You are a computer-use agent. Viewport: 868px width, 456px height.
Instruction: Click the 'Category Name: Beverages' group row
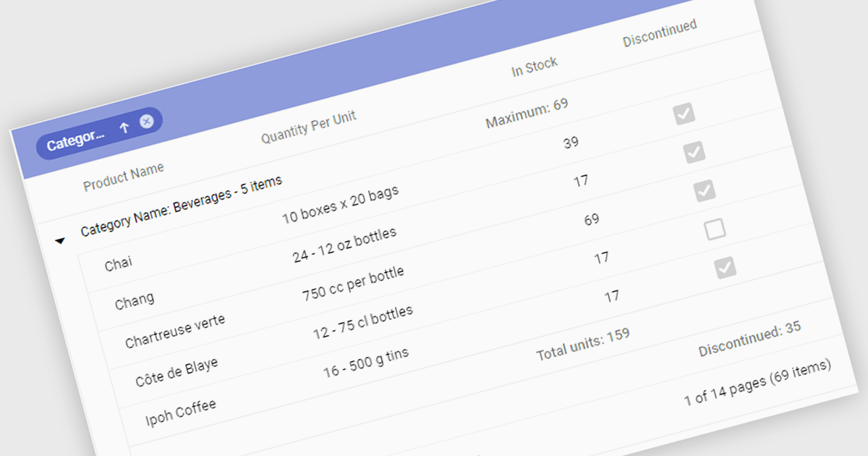pos(181,207)
